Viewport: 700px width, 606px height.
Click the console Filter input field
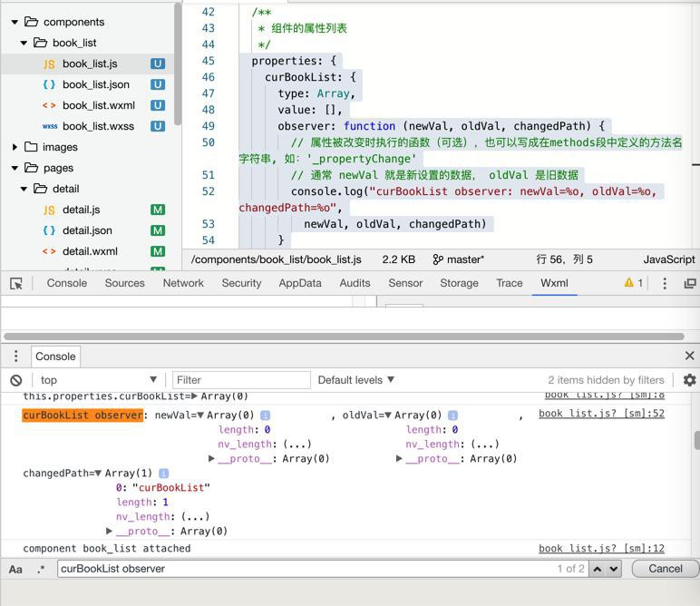tap(240, 380)
